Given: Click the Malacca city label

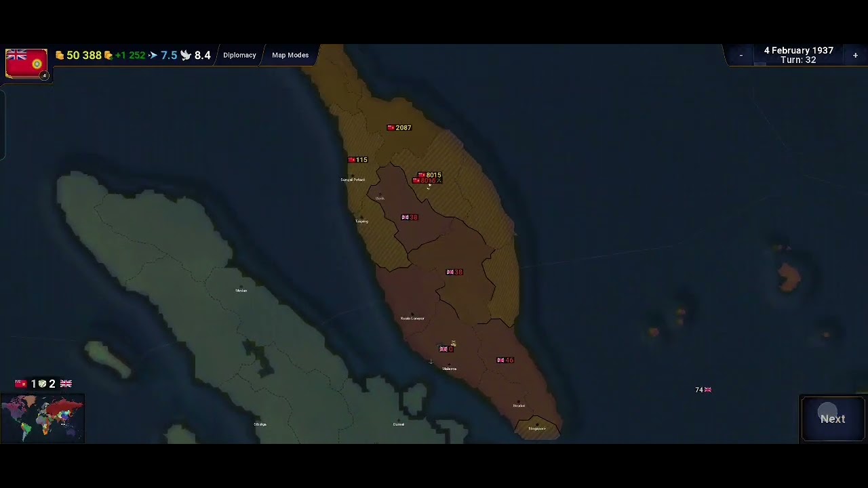Looking at the screenshot, I should click(449, 369).
